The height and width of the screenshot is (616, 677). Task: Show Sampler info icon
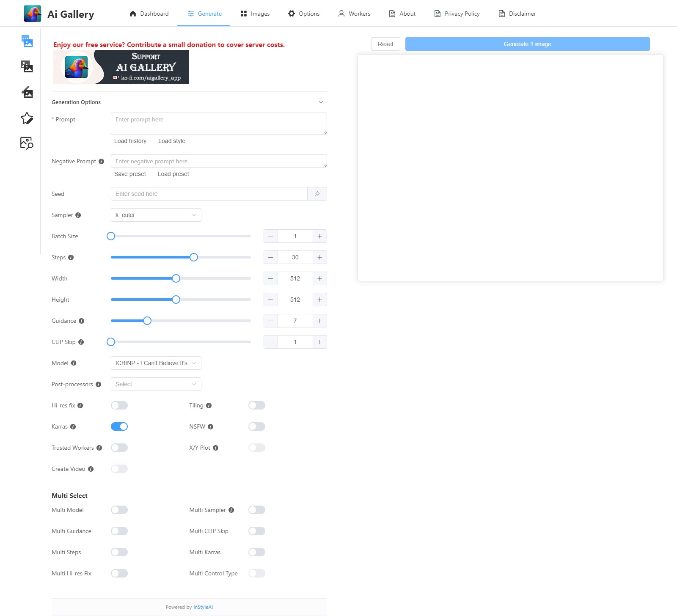[78, 215]
